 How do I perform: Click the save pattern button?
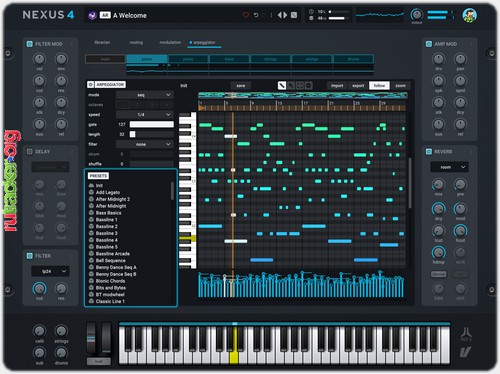(x=241, y=86)
